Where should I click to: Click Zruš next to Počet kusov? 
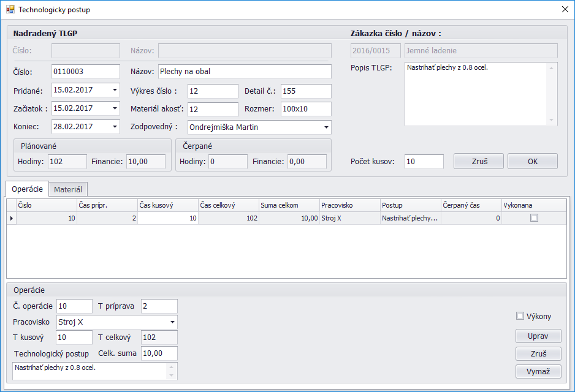pyautogui.click(x=478, y=161)
